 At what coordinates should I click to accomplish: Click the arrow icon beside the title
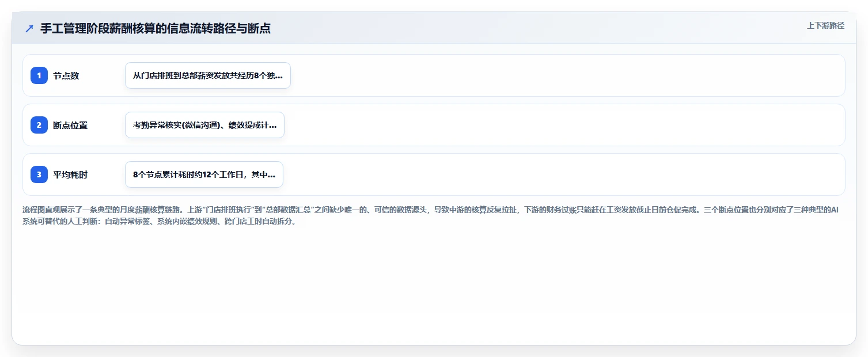tap(29, 28)
